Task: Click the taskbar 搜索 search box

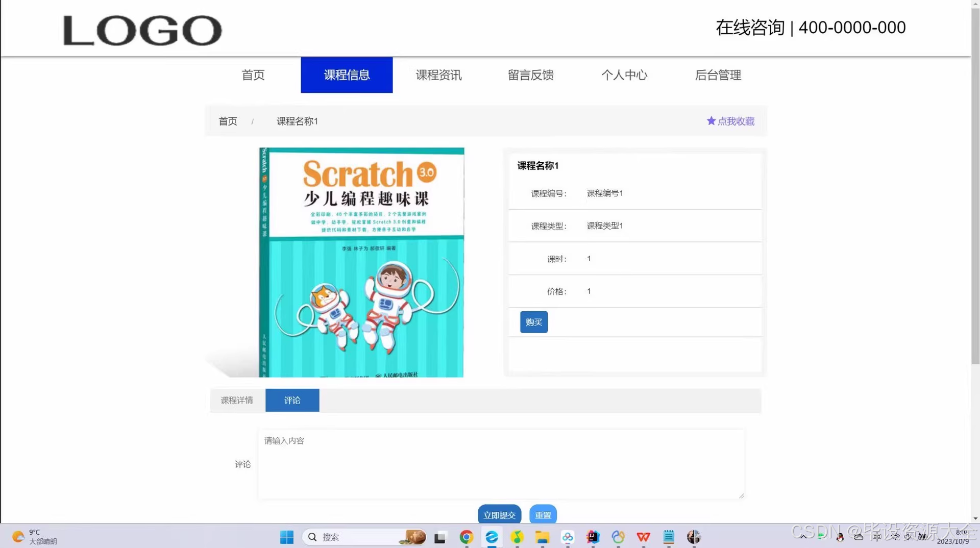Action: 364,537
